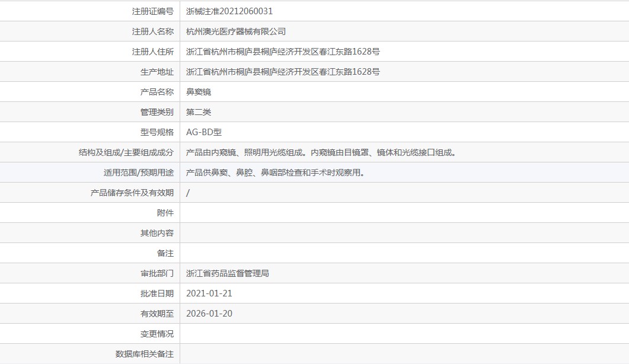The width and height of the screenshot is (629, 364).
Task: Click the address value in 生产地址 row
Action: tap(283, 72)
